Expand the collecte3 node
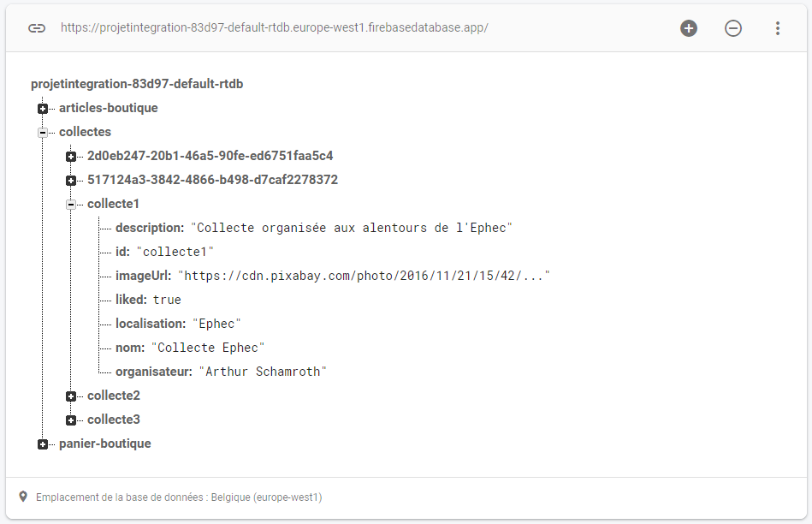The image size is (812, 524). 71,420
